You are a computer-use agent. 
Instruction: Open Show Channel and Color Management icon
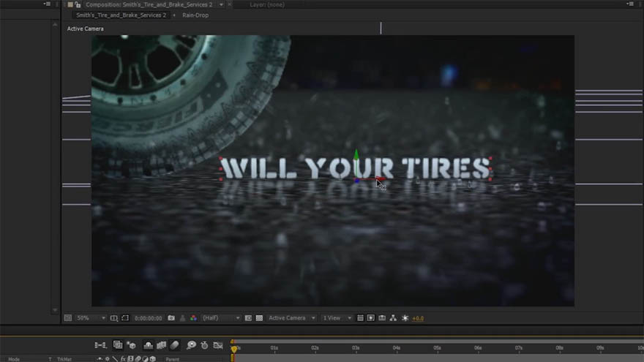[193, 318]
